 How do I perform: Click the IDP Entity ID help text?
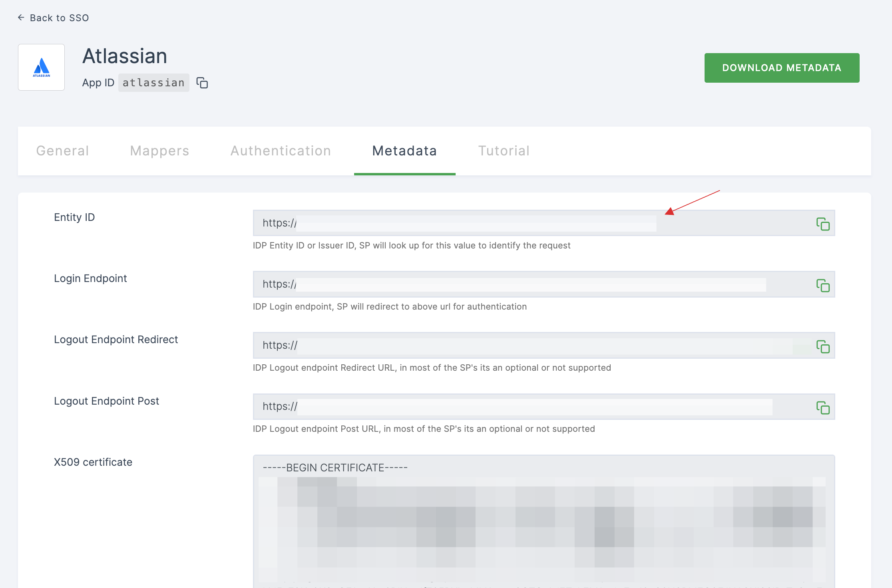[412, 246]
